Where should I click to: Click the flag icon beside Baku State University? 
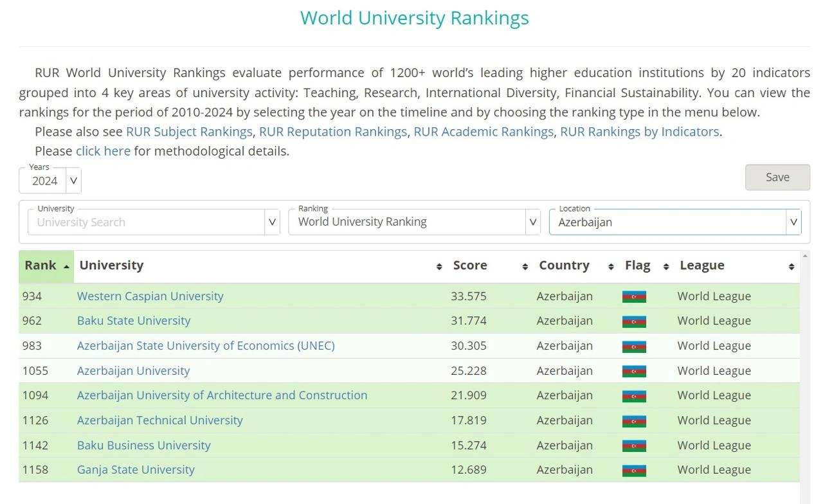click(634, 321)
